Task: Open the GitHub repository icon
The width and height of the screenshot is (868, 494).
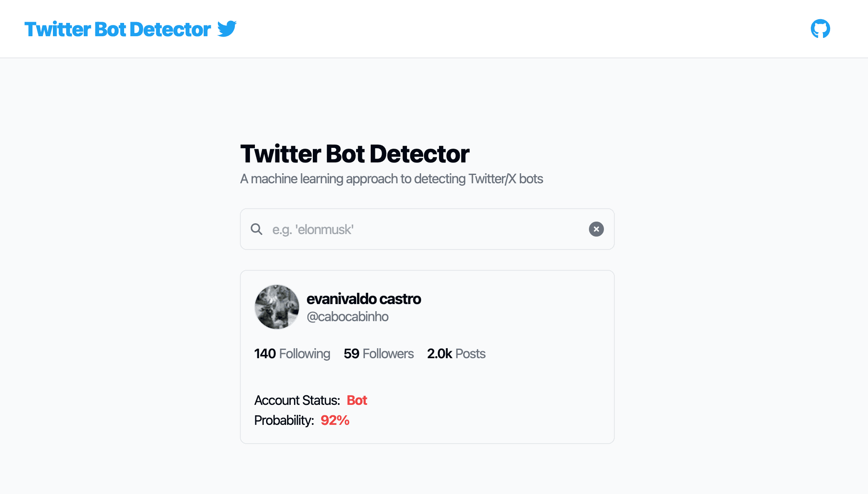Action: coord(820,29)
